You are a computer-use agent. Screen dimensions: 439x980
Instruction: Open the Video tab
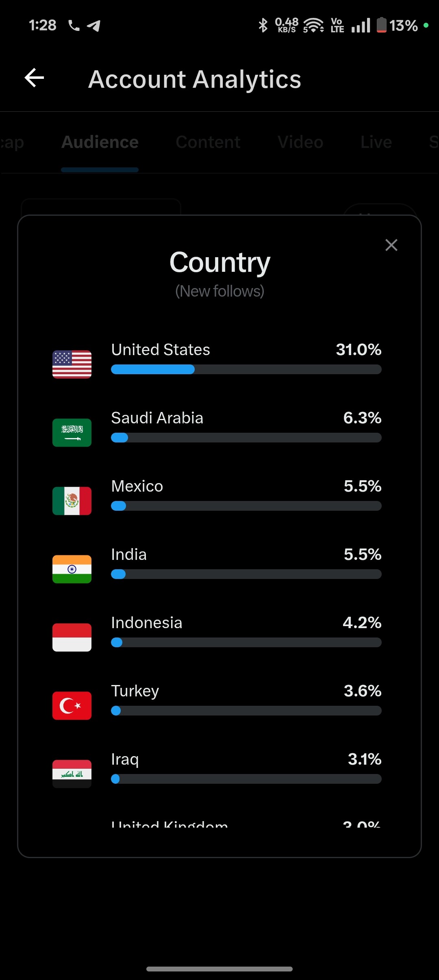[x=300, y=142]
